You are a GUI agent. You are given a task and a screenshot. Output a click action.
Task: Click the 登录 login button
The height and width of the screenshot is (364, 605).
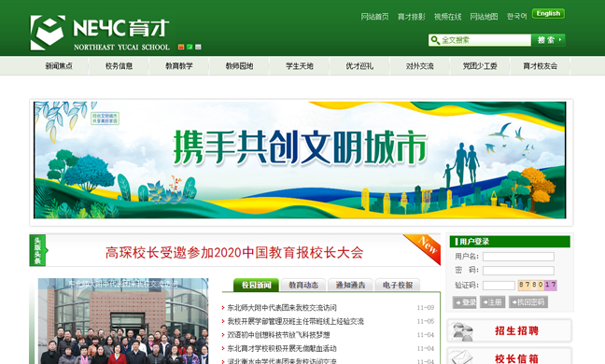point(465,302)
